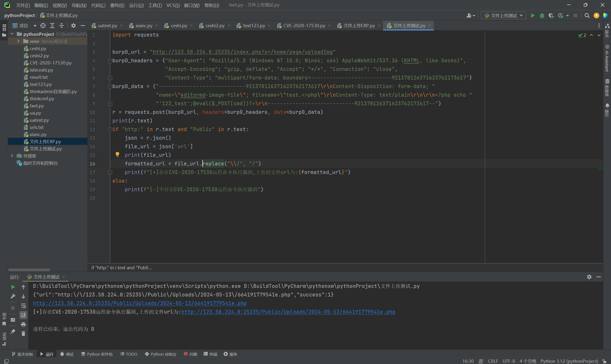The height and width of the screenshot is (364, 611).
Task: Switch to the CVE-2020-17530.py tab
Action: pyautogui.click(x=304, y=26)
